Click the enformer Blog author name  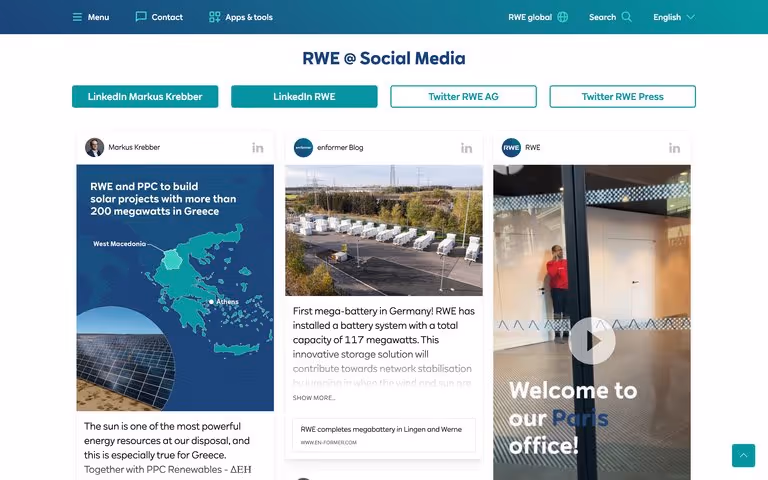[340, 147]
